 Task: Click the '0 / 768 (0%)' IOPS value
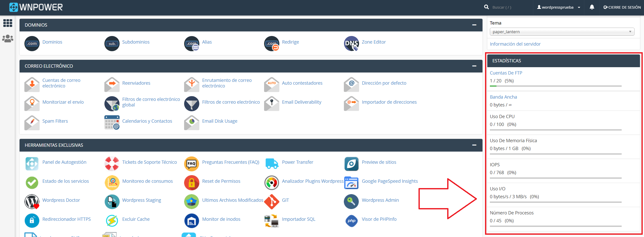click(x=503, y=172)
